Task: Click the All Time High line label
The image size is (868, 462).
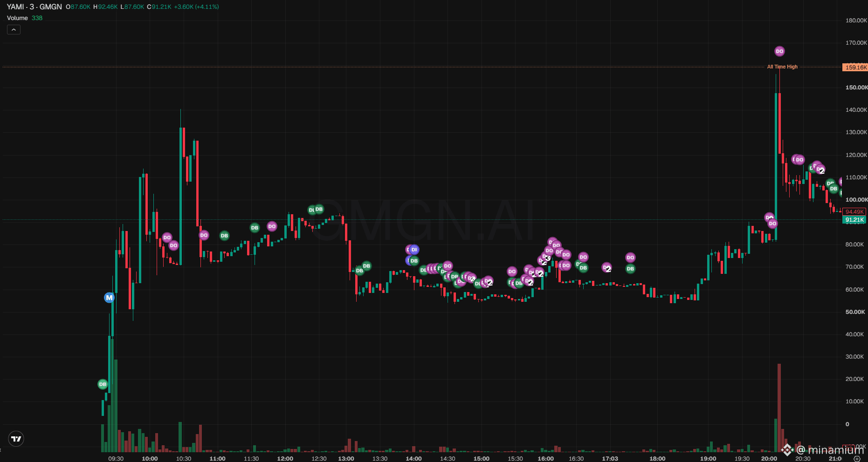Action: (782, 67)
